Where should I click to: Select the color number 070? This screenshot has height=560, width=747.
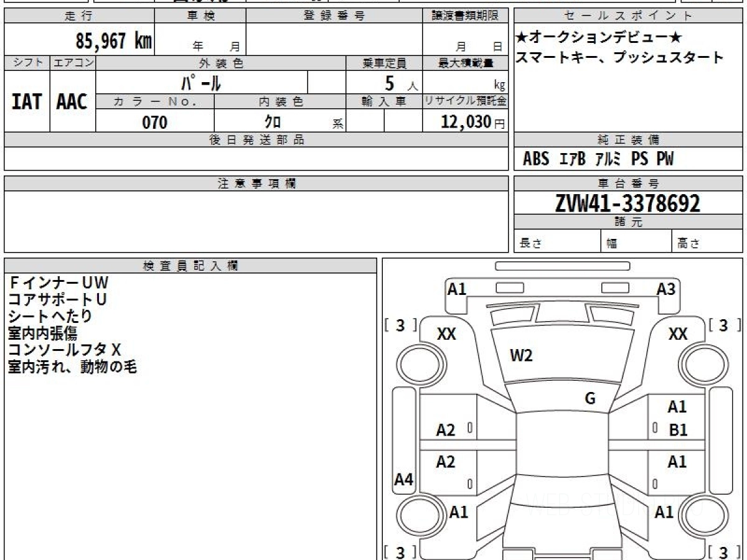pos(155,123)
